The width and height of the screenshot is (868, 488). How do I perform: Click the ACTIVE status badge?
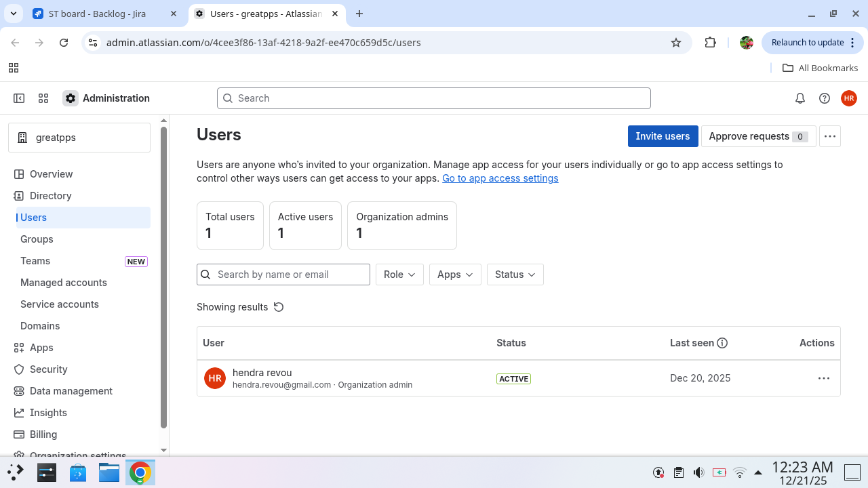click(x=513, y=379)
